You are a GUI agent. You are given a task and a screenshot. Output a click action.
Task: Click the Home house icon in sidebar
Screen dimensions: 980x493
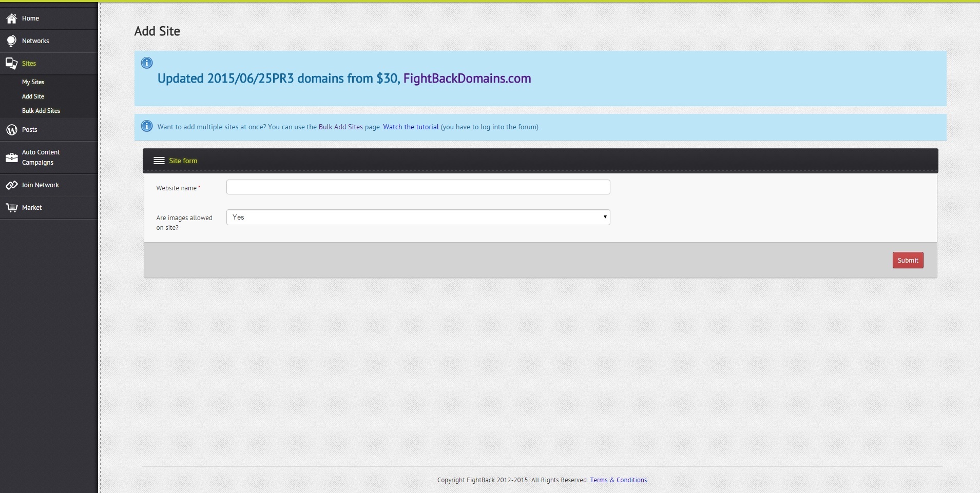pos(11,18)
